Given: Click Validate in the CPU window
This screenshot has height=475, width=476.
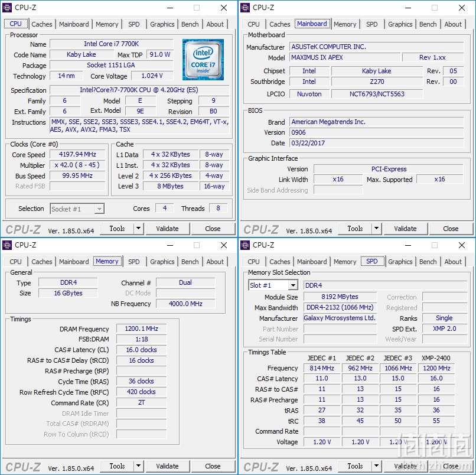Looking at the screenshot, I should (168, 229).
